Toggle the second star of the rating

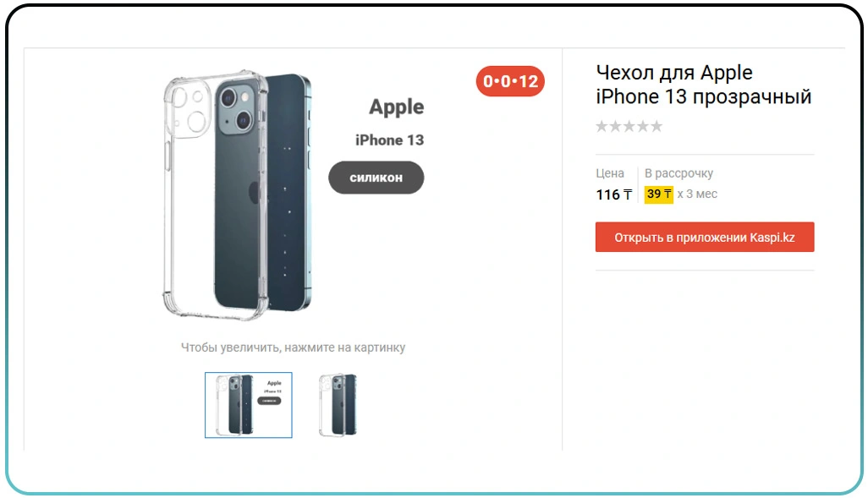tap(615, 125)
